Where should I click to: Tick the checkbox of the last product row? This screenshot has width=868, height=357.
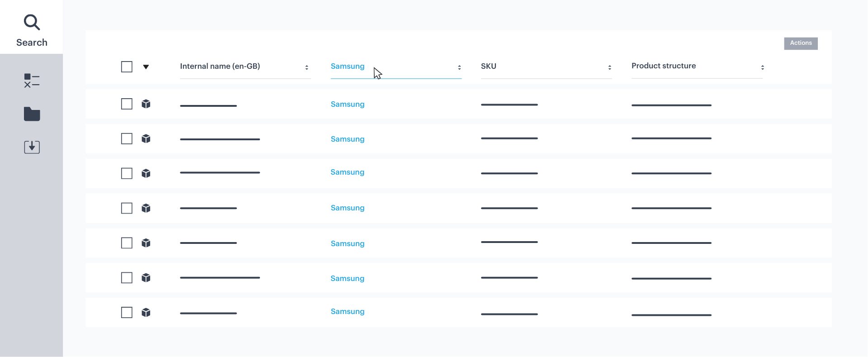(x=127, y=313)
